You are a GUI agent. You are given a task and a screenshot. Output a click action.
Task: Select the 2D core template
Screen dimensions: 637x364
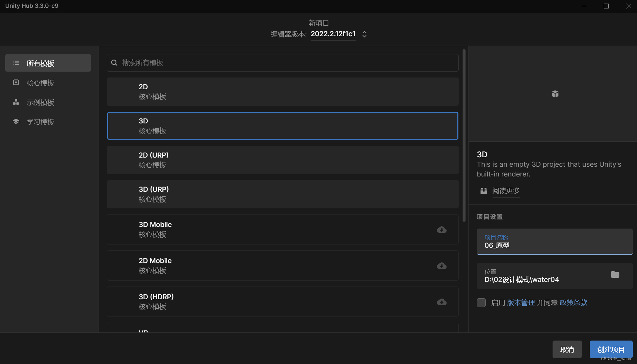click(283, 91)
